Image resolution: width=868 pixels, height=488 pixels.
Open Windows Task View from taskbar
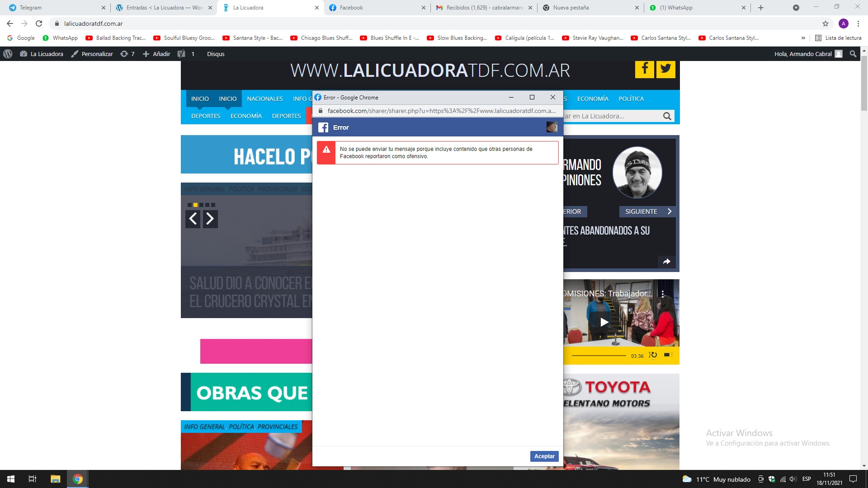coord(32,479)
